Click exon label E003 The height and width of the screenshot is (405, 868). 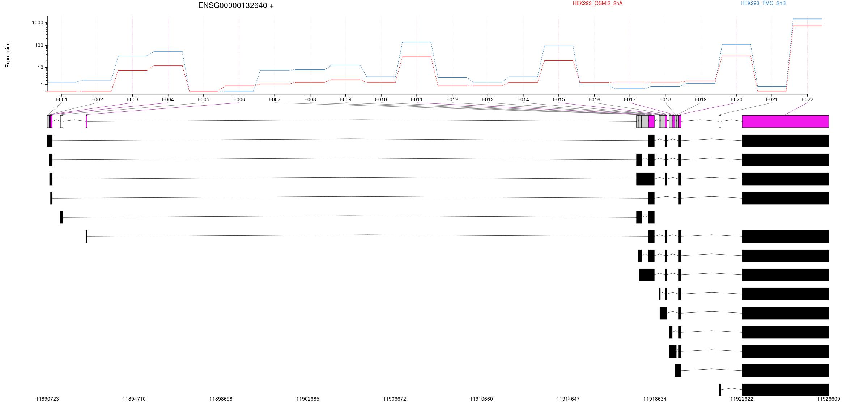132,99
